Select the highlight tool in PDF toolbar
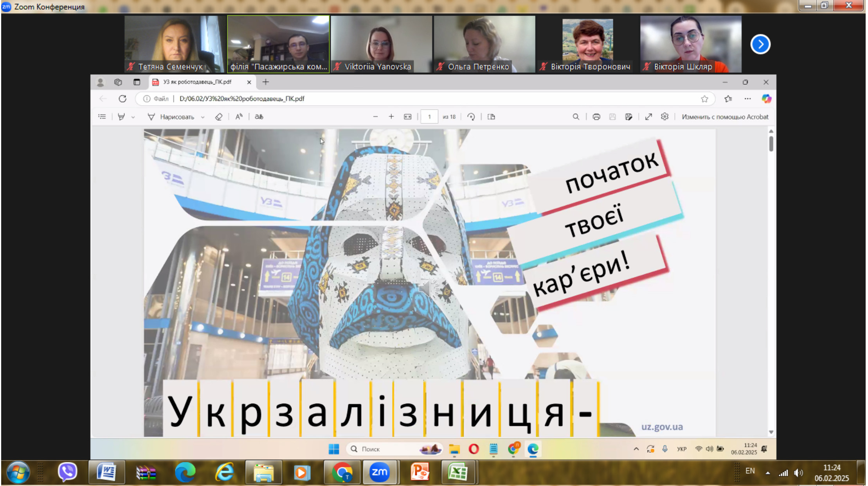 click(121, 117)
